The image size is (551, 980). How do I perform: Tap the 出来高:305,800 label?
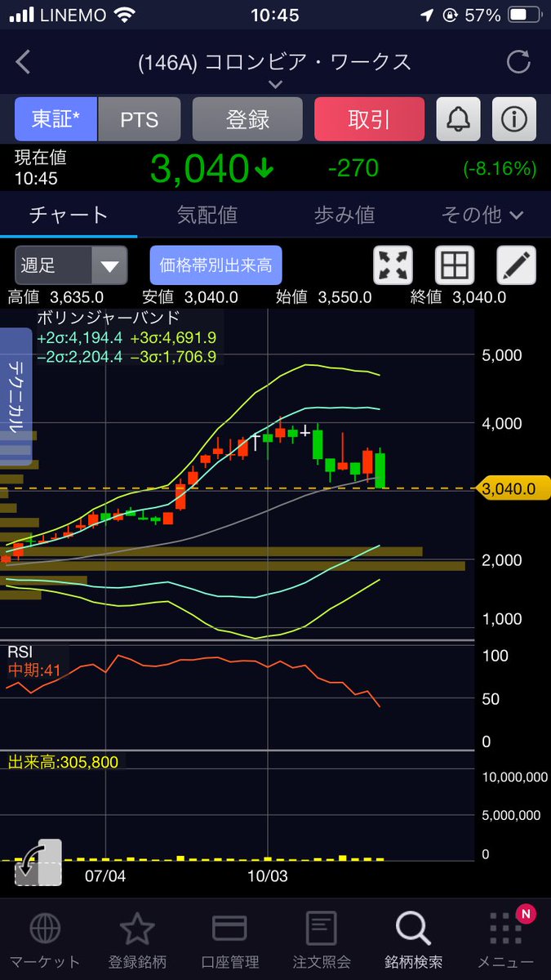pos(64,763)
